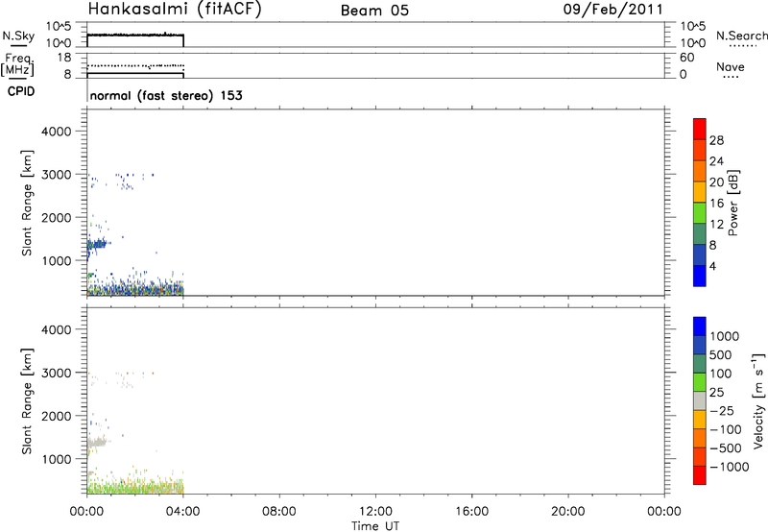This screenshot has height=532, width=768.
Task: Click the '4' tick on Power colorbar
Action: [x=712, y=266]
